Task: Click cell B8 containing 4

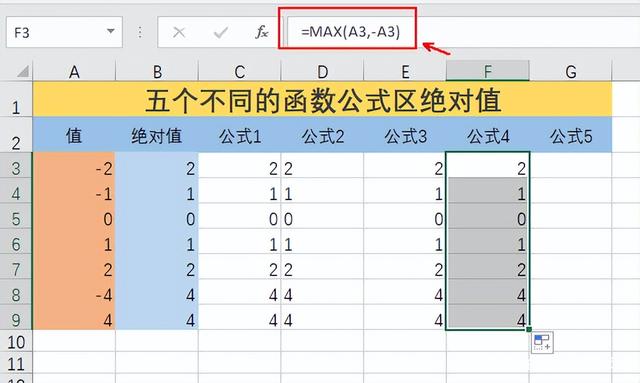Action: (157, 292)
